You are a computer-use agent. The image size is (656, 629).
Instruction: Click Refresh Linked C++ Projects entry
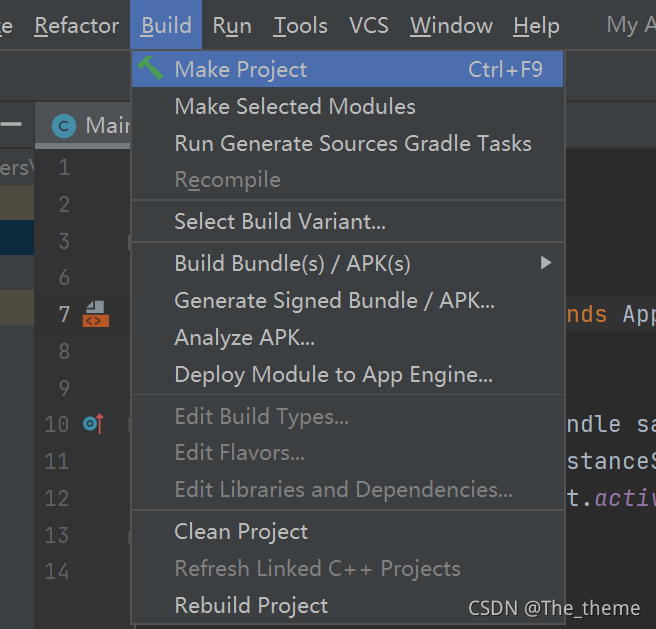click(x=347, y=568)
